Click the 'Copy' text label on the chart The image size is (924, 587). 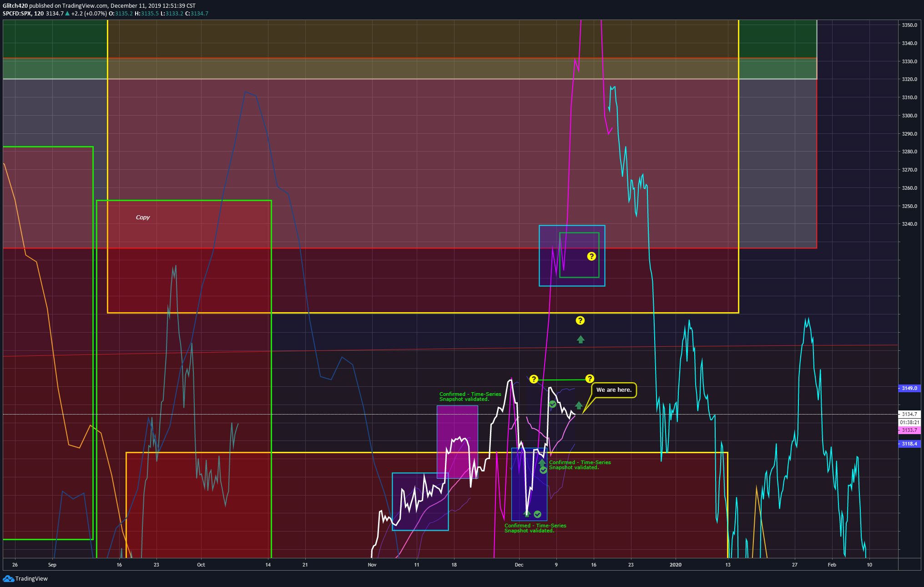pos(143,218)
